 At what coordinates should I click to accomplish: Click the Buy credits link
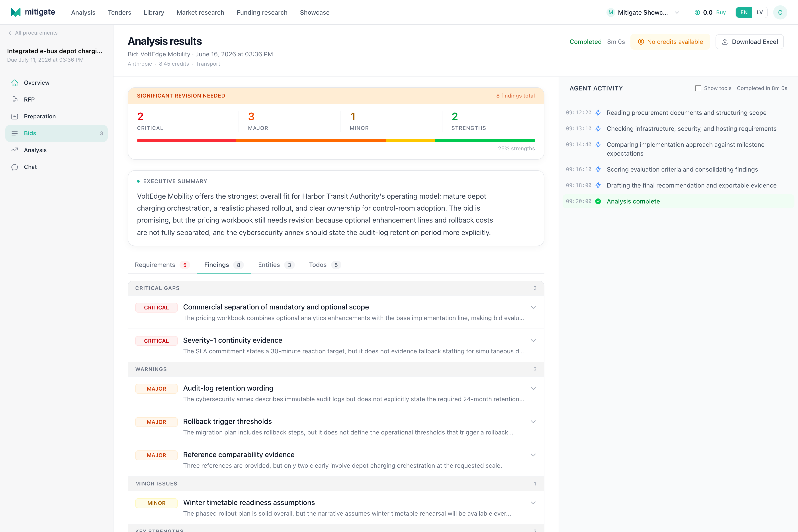721,13
